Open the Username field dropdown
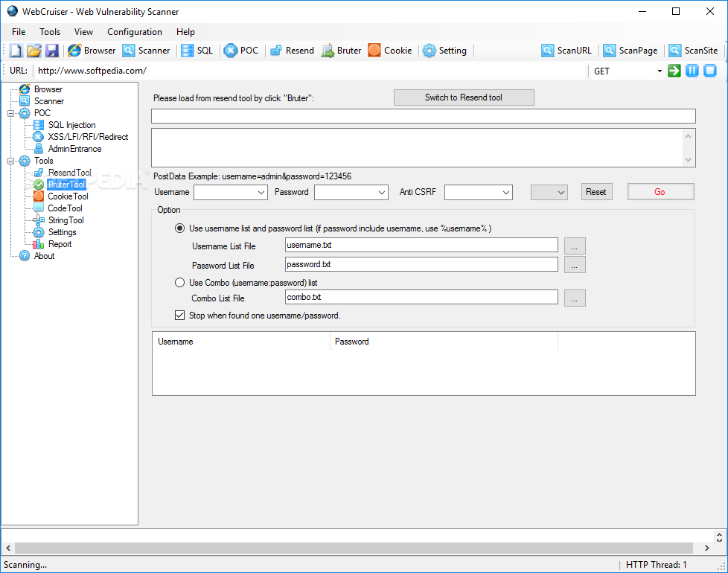Image resolution: width=728 pixels, height=573 pixels. coord(261,192)
